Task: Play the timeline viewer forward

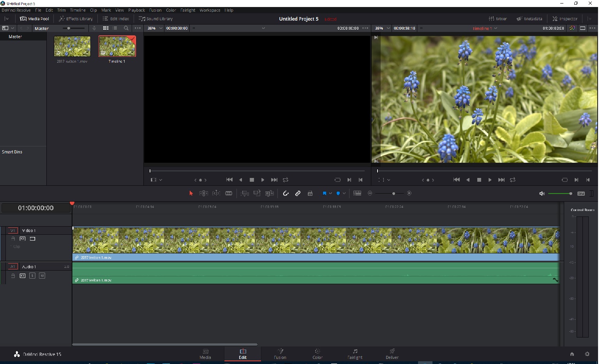Action: click(x=490, y=180)
